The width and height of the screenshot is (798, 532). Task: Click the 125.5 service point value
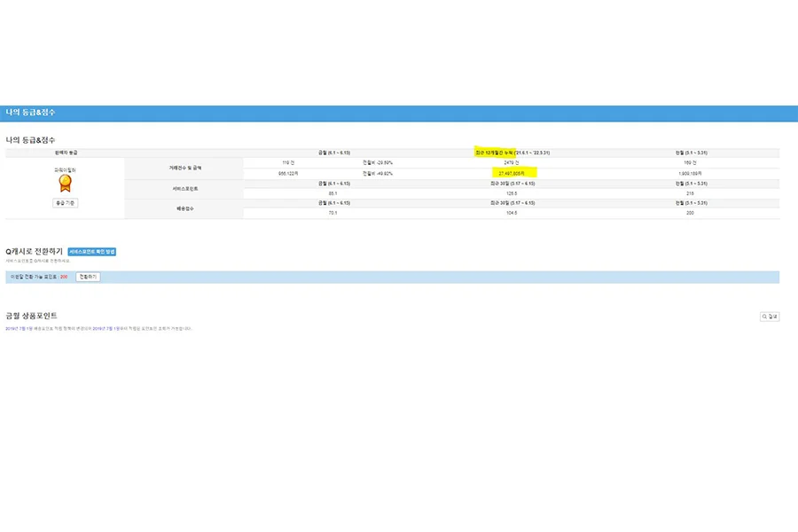(512, 193)
